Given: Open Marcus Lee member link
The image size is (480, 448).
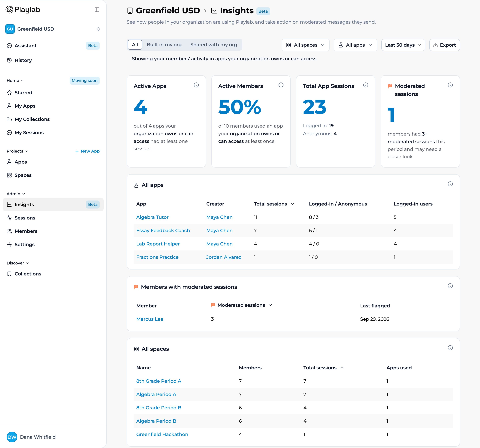Looking at the screenshot, I should point(150,319).
